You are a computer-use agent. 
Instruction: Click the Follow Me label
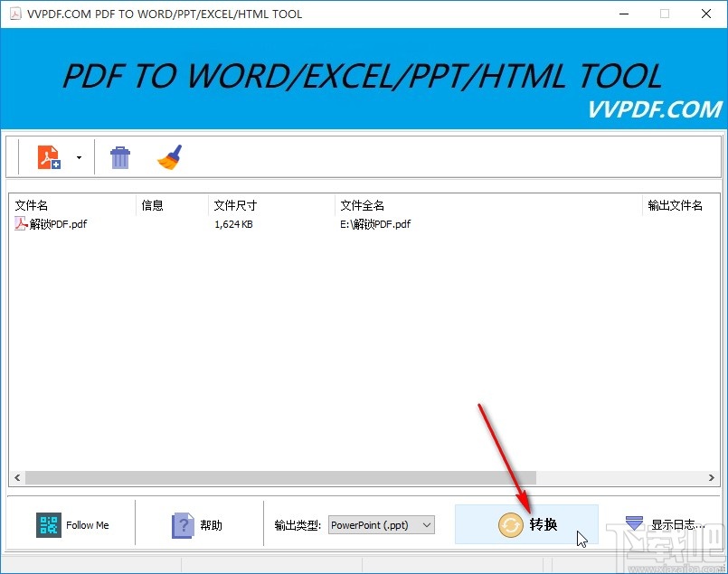(x=88, y=524)
